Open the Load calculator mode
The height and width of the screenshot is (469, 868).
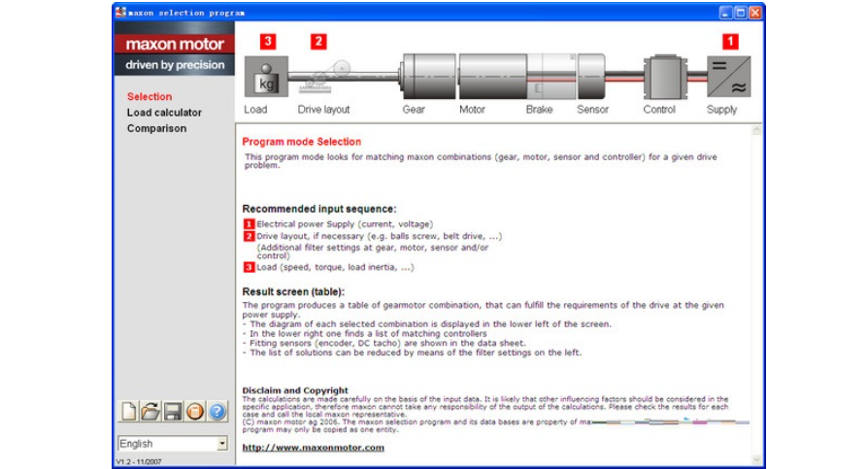coord(164,113)
